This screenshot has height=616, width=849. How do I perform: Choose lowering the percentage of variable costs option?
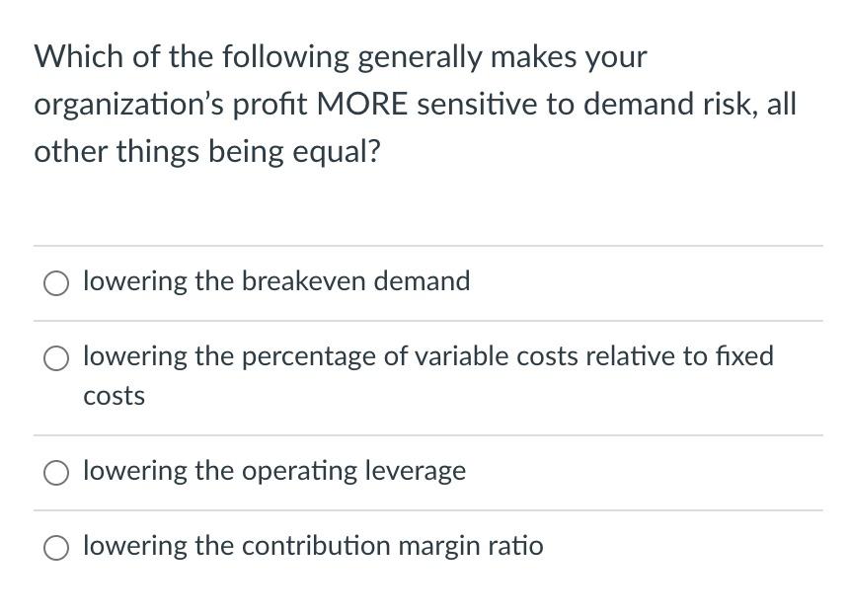coord(56,356)
